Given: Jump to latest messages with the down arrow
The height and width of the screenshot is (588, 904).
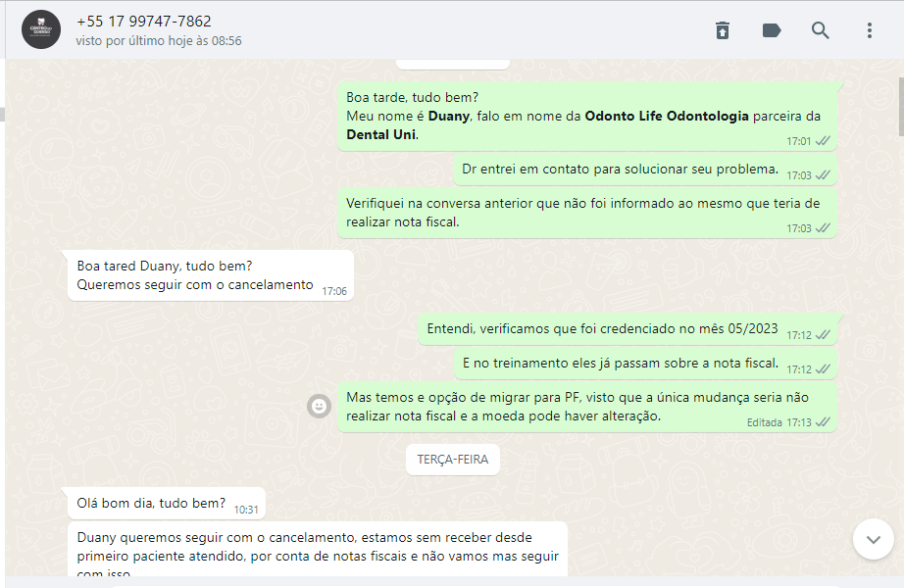Looking at the screenshot, I should (x=874, y=539).
